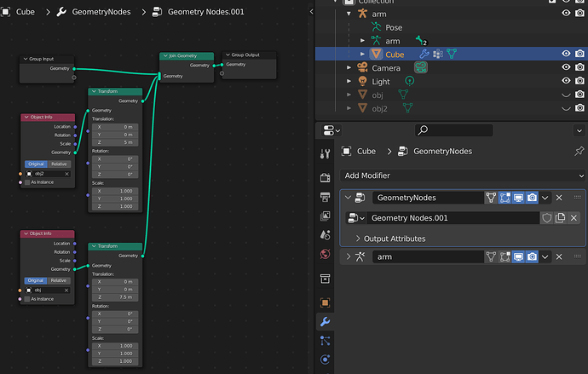The height and width of the screenshot is (374, 588).
Task: Collapse the arm armature tree item
Action: click(x=349, y=14)
